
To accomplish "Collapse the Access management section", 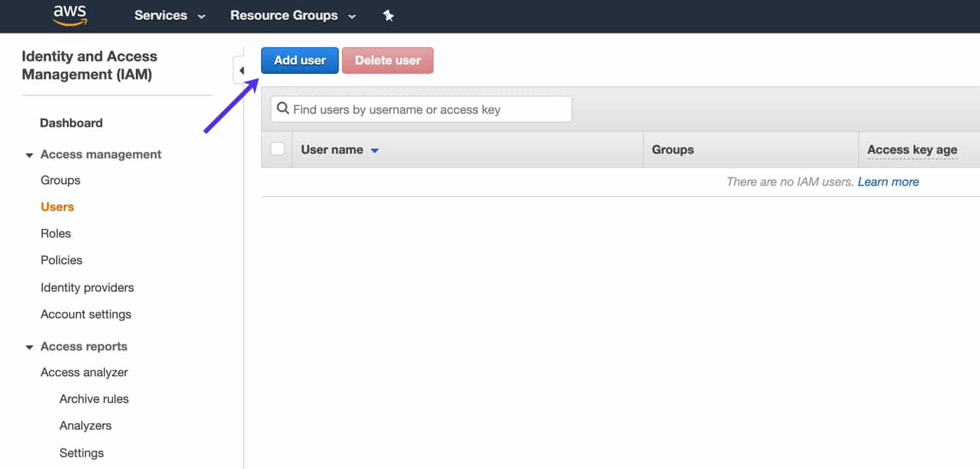I will pyautogui.click(x=29, y=154).
